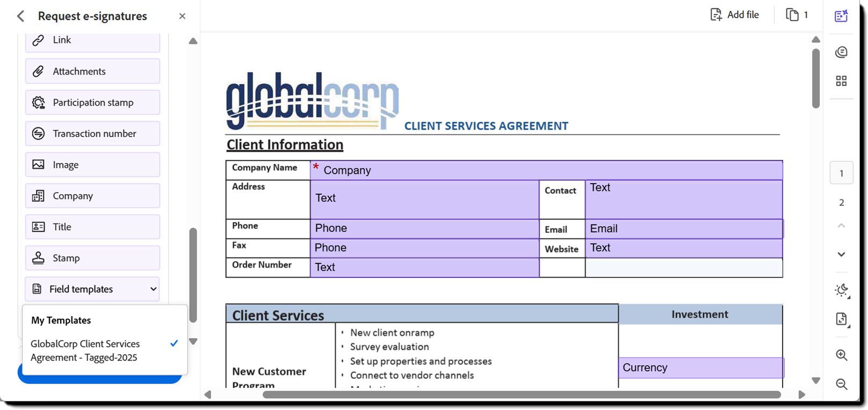Click the Currency form field
The image size is (868, 410).
tap(700, 368)
